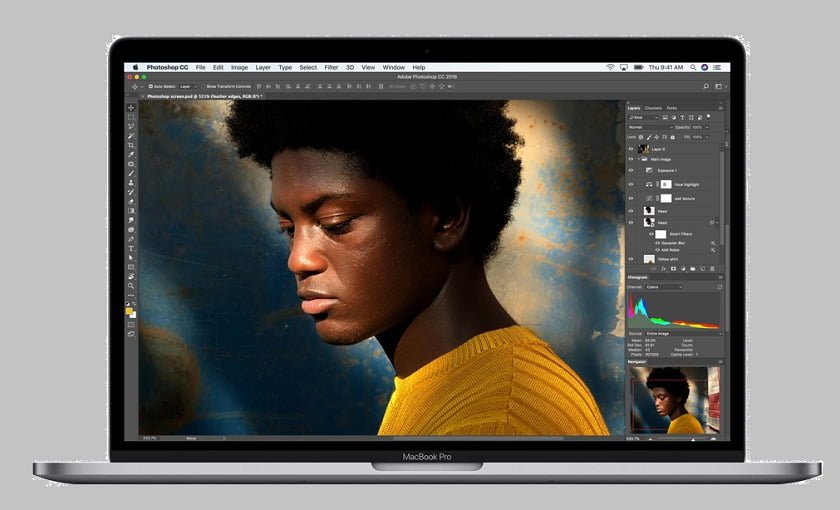Select the Eyedropper tool

(x=131, y=155)
